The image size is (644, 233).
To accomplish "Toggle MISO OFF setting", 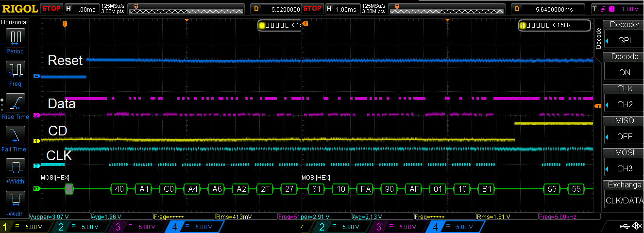I will [624, 136].
